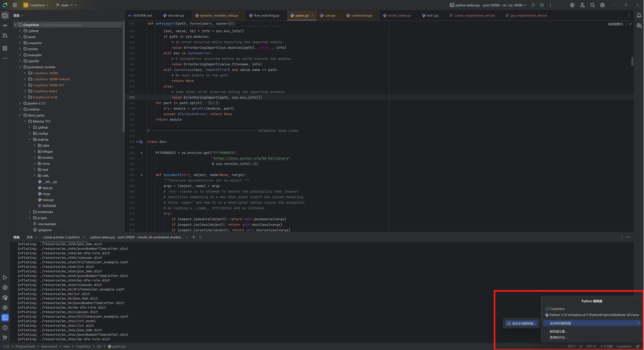Toggle Reader Mode in the editor
Viewport: 644px width, 350px height.
(x=615, y=24)
